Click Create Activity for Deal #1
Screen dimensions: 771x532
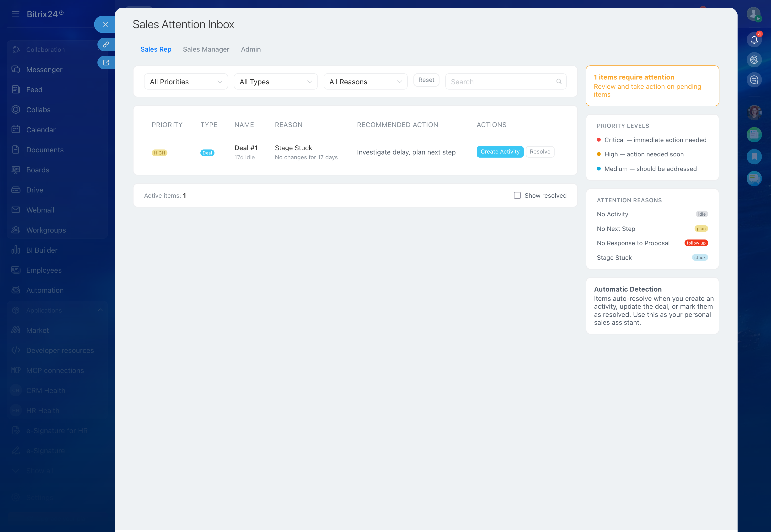tap(500, 152)
